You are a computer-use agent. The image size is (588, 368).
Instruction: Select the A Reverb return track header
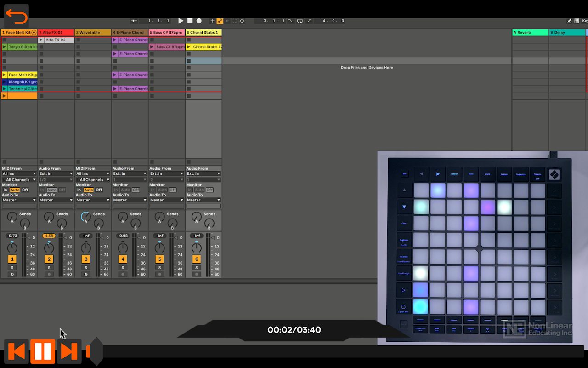coord(530,33)
